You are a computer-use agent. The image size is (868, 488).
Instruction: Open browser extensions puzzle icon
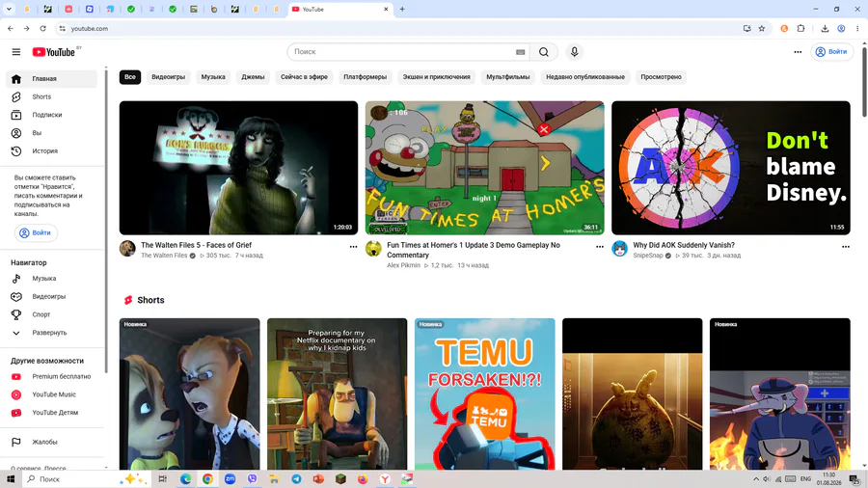(x=800, y=28)
